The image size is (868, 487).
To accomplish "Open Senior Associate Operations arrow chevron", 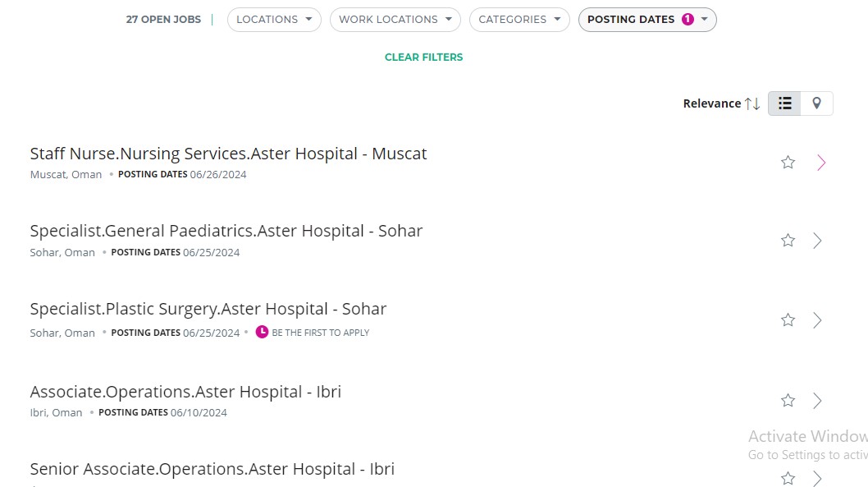I will coord(817,478).
